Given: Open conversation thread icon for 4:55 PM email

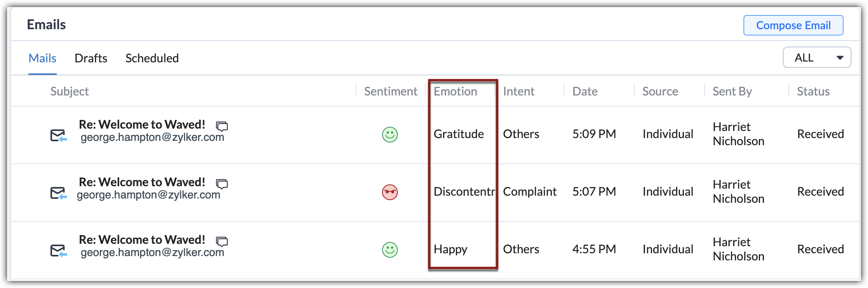Looking at the screenshot, I should [222, 241].
